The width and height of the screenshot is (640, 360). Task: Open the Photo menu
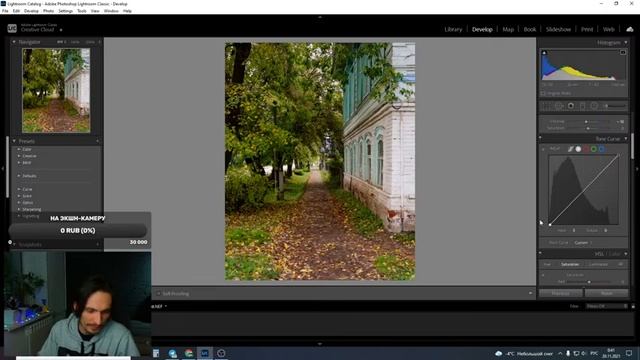[48, 11]
